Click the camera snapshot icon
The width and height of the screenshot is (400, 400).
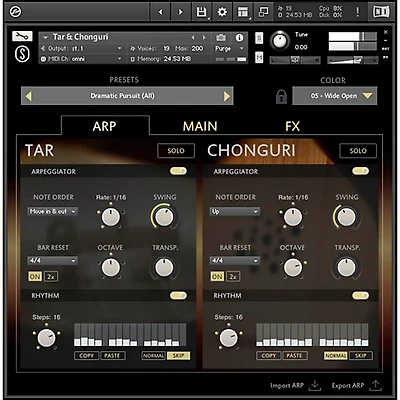pyautogui.click(x=221, y=38)
